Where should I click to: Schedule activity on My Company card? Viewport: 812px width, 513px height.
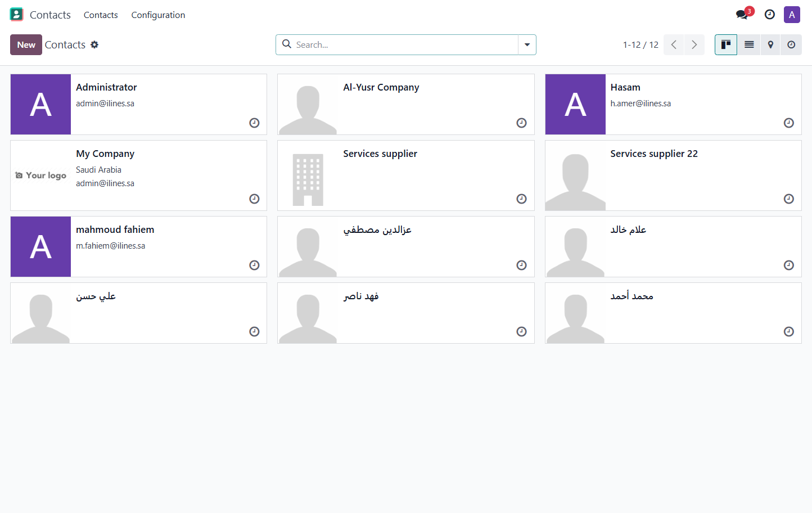point(254,199)
